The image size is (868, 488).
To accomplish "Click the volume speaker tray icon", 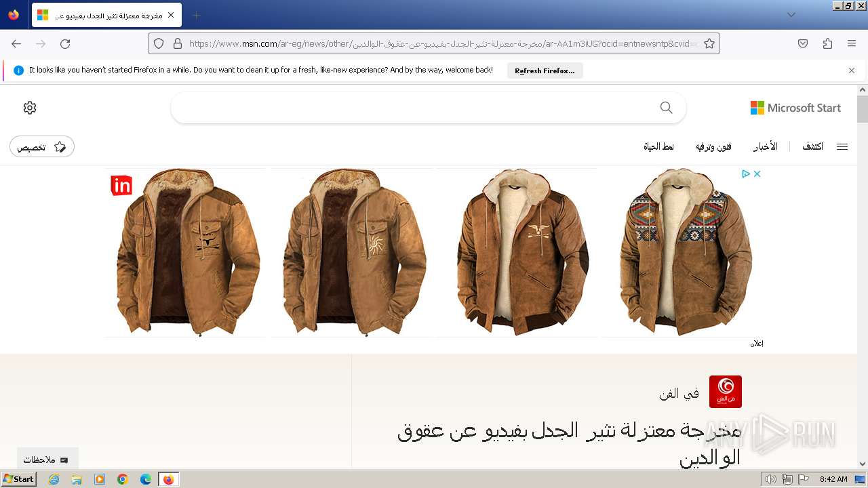I will coord(771,479).
